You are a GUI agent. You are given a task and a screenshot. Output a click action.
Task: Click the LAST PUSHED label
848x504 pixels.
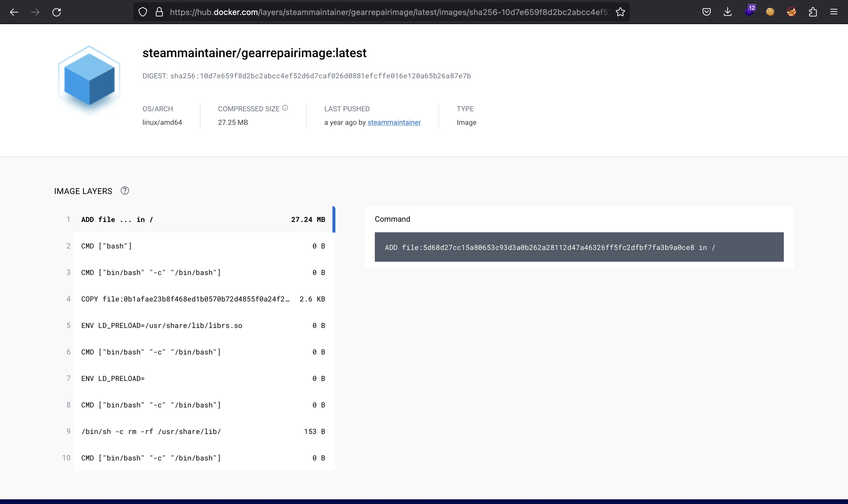(347, 109)
